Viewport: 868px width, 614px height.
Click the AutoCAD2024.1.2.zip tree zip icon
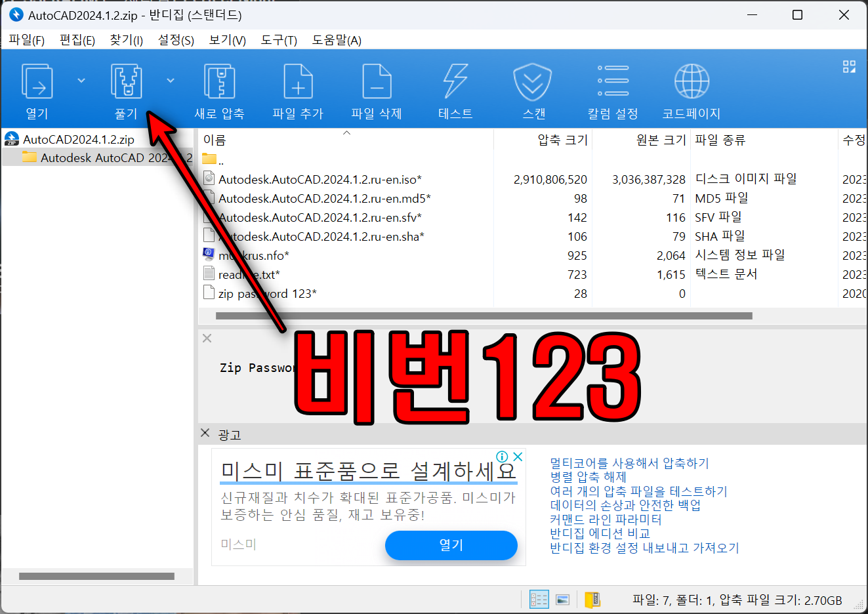[x=12, y=138]
